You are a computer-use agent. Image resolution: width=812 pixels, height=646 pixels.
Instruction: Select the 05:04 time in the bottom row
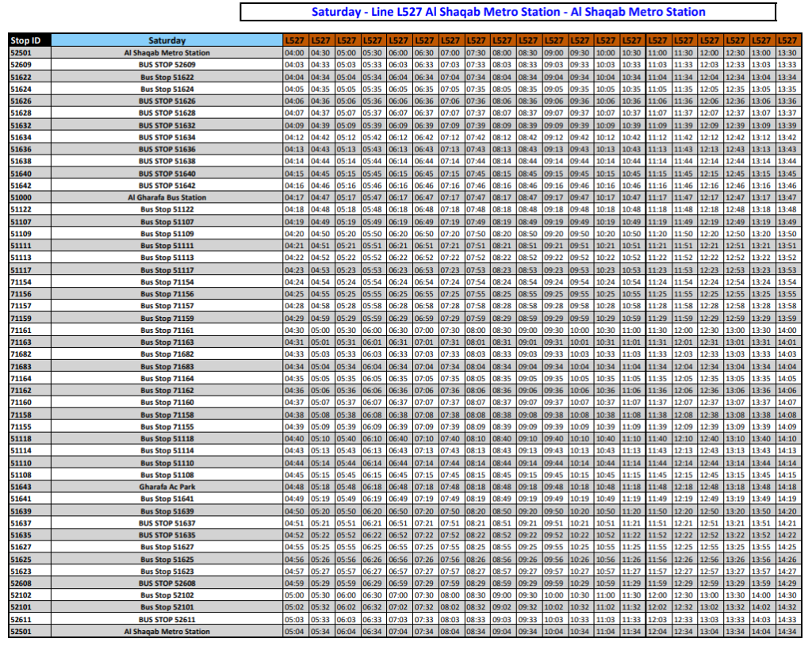tap(294, 632)
